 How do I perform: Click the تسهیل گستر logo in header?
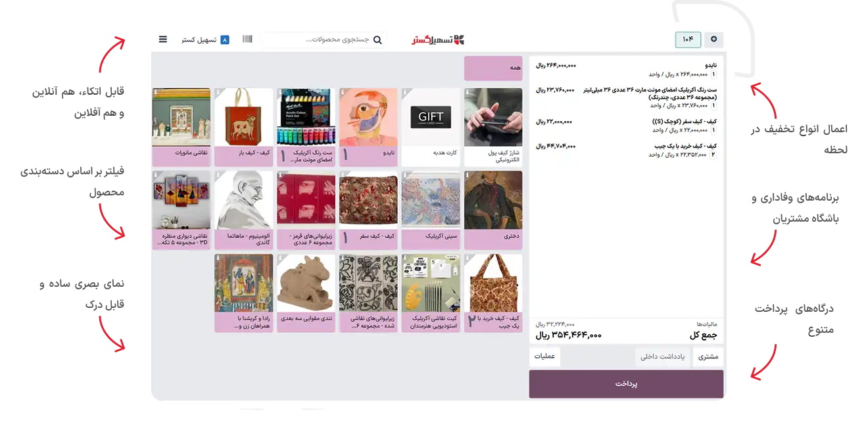click(438, 39)
